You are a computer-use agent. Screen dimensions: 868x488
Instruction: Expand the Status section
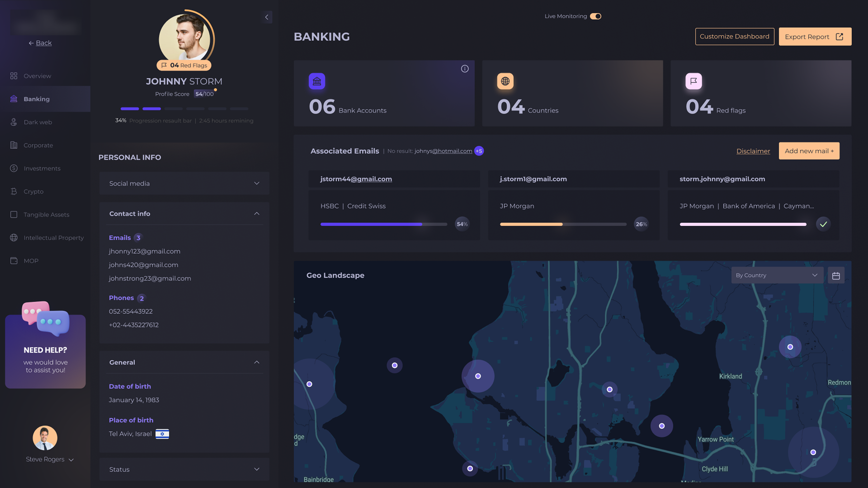(x=184, y=469)
